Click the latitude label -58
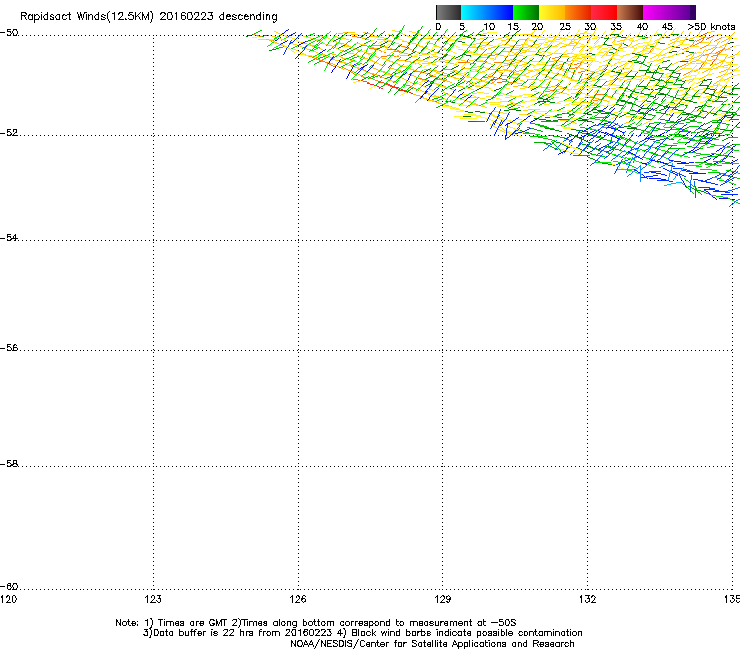740x650 pixels. coord(9,464)
